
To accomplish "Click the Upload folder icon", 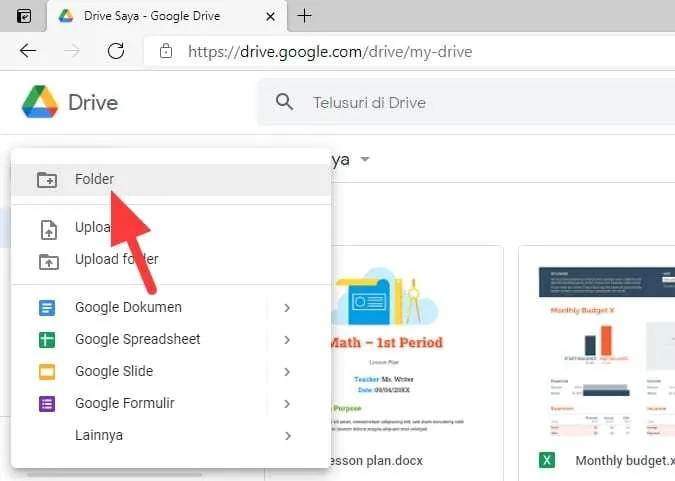I will 49,261.
